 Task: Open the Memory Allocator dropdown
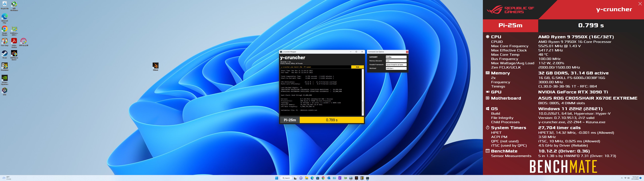pos(396,61)
